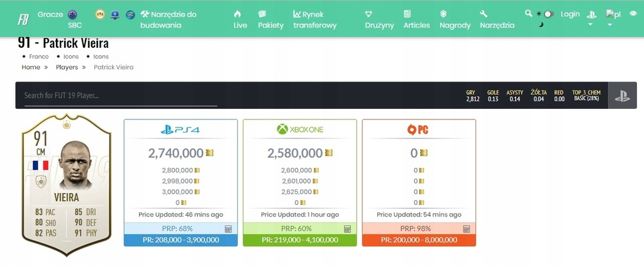Click the Login link
The height and width of the screenshot is (266, 644).
point(570,14)
